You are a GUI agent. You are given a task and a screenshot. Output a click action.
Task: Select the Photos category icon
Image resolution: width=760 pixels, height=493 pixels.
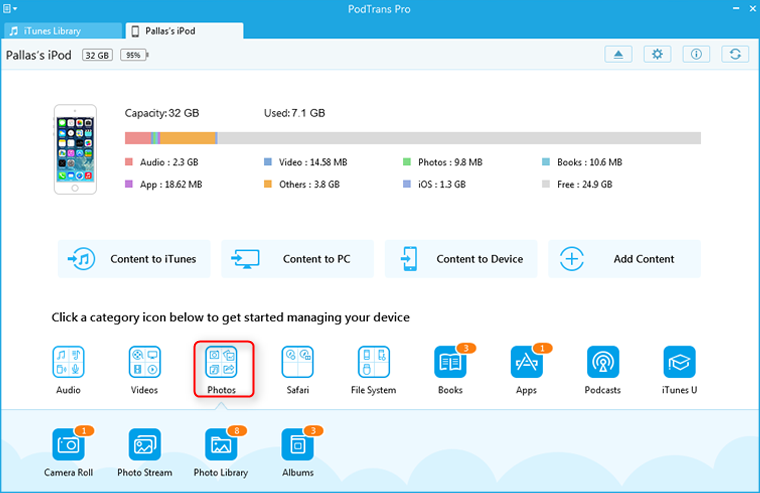(x=221, y=362)
